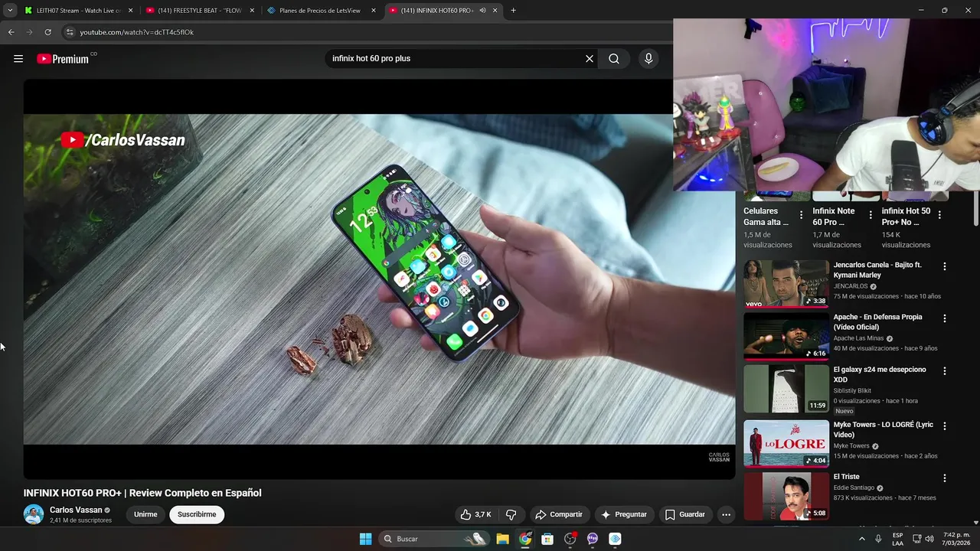
Task: Open the 'Myke Towers - LO LOGRÉ' video title
Action: pyautogui.click(x=884, y=429)
